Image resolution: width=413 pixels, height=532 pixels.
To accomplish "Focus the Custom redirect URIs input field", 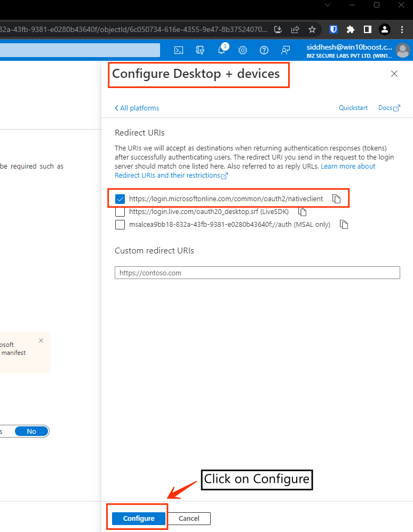I will click(x=257, y=273).
